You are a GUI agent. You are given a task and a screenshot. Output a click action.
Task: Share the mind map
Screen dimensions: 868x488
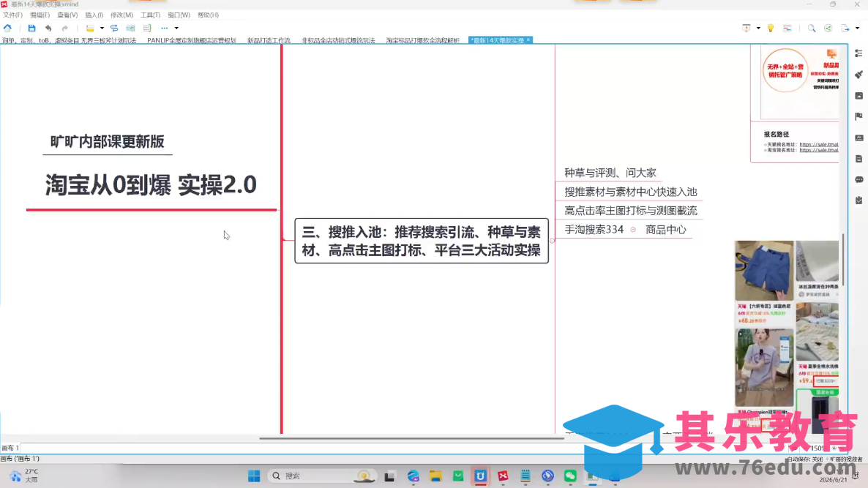click(x=828, y=28)
